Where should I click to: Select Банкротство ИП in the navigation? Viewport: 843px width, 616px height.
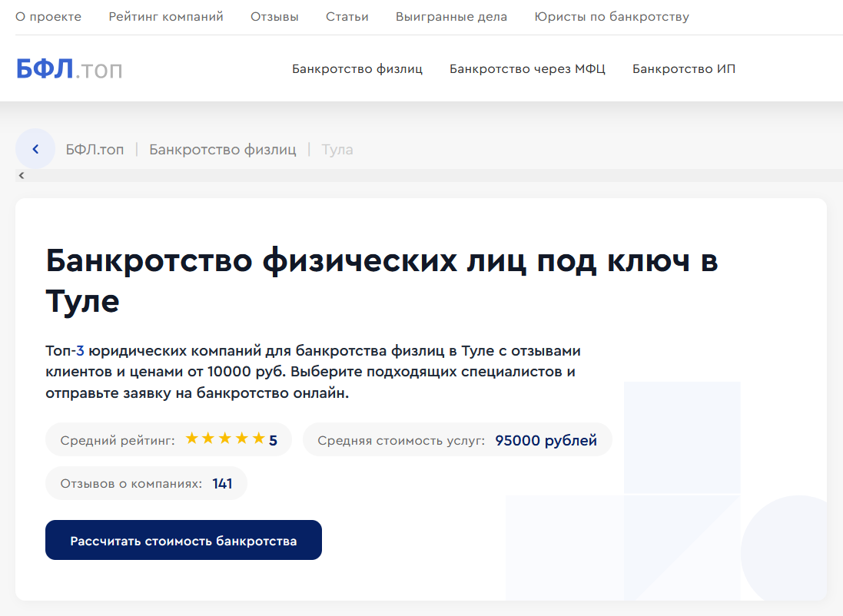pyautogui.click(x=684, y=69)
